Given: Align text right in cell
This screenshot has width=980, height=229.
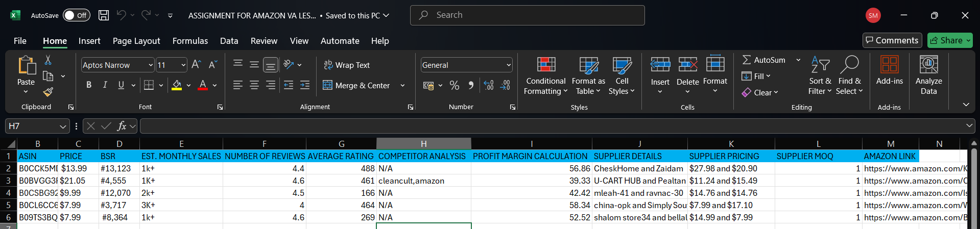Looking at the screenshot, I should [x=271, y=85].
